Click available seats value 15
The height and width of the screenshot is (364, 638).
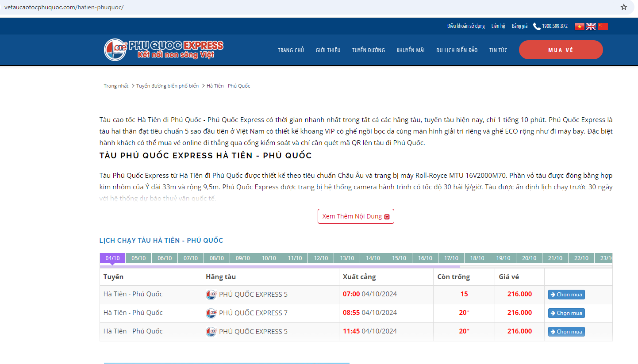[464, 294]
